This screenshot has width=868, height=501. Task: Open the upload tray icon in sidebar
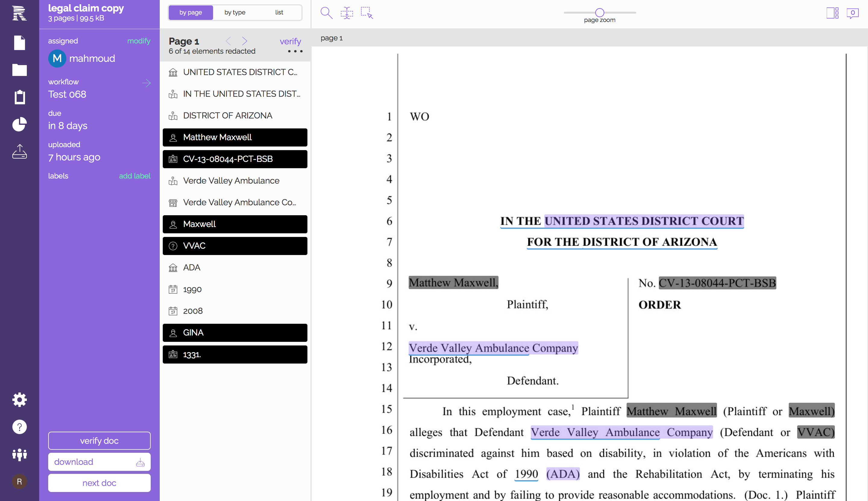coord(19,151)
